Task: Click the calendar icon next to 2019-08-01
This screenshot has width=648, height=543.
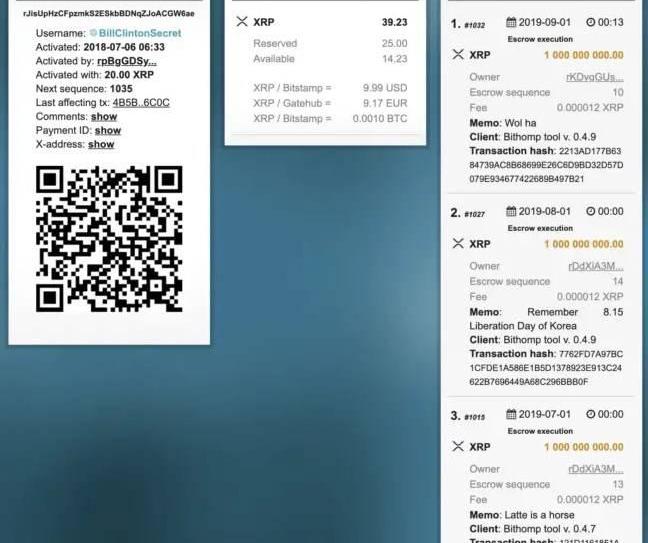Action: [510, 211]
